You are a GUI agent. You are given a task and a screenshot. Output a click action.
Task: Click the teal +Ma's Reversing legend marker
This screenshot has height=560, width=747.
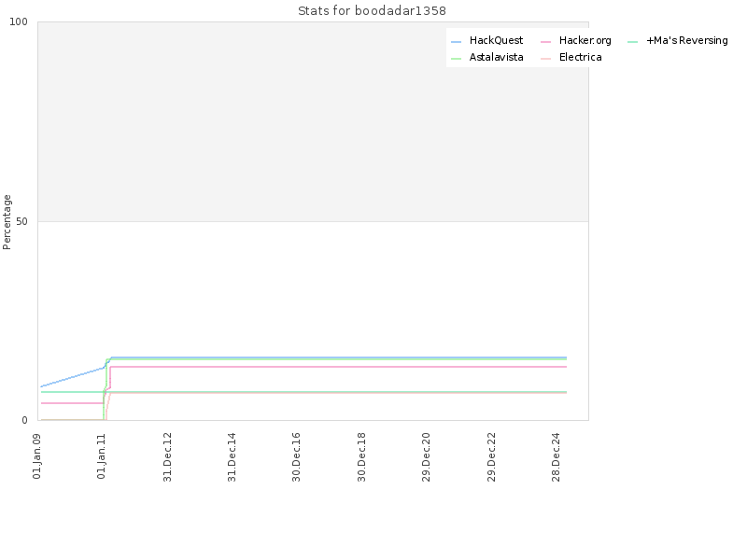[x=633, y=42]
